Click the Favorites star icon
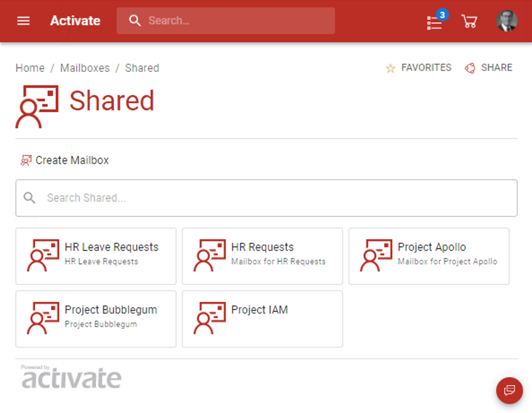The height and width of the screenshot is (413, 532). [390, 68]
